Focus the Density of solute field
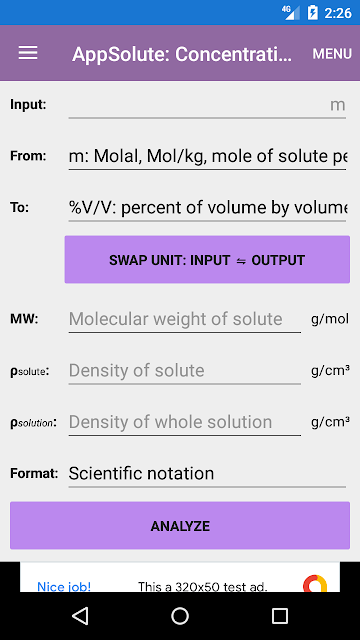Image resolution: width=360 pixels, height=640 pixels. pos(185,371)
